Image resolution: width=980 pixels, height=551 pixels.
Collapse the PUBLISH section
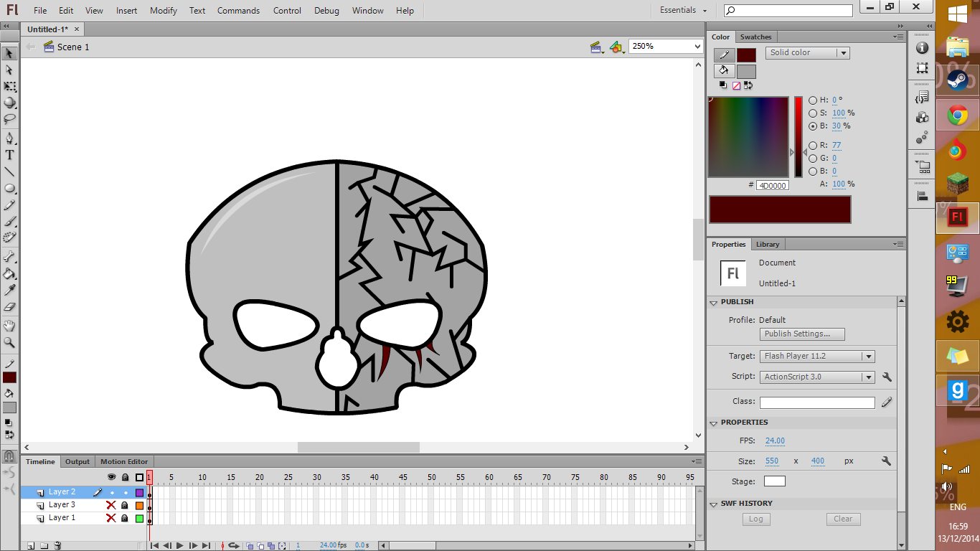(x=714, y=303)
